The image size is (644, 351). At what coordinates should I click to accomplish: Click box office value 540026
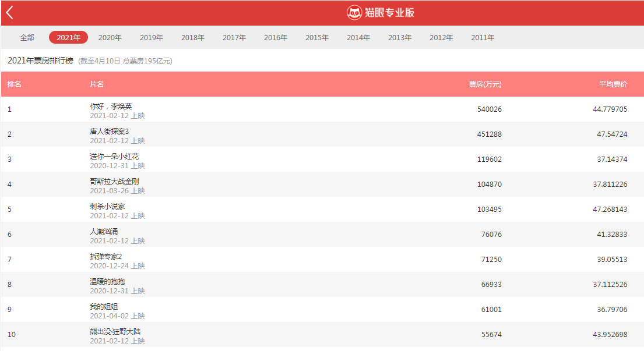point(489,109)
